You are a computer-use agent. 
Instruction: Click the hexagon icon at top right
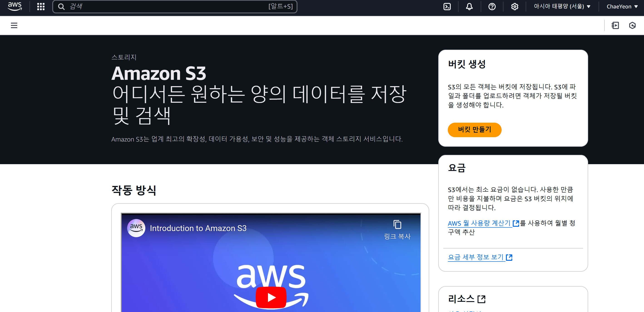(x=632, y=25)
